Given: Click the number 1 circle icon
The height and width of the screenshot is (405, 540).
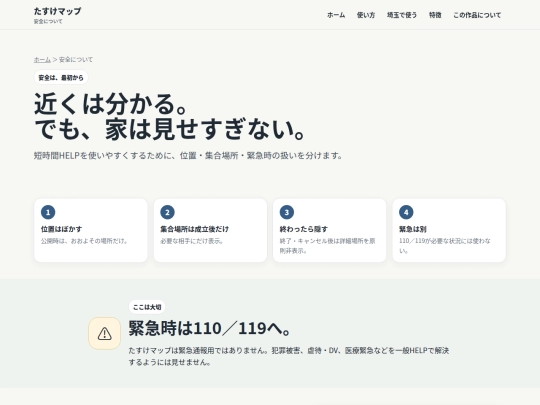Looking at the screenshot, I should point(48,212).
